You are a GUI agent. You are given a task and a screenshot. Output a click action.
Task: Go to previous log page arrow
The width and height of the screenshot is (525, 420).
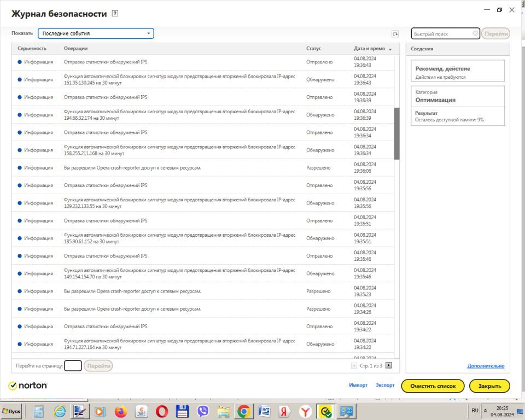[354, 365]
